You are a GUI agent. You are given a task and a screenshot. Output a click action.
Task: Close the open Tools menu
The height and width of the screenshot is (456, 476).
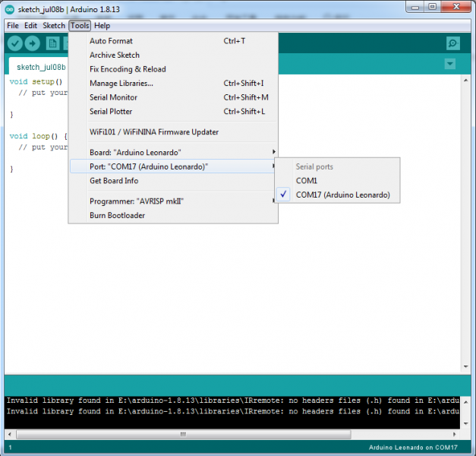point(80,26)
